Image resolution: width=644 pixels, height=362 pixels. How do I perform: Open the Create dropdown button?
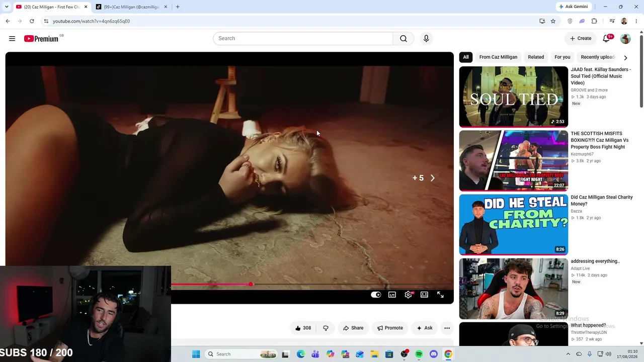(x=581, y=39)
